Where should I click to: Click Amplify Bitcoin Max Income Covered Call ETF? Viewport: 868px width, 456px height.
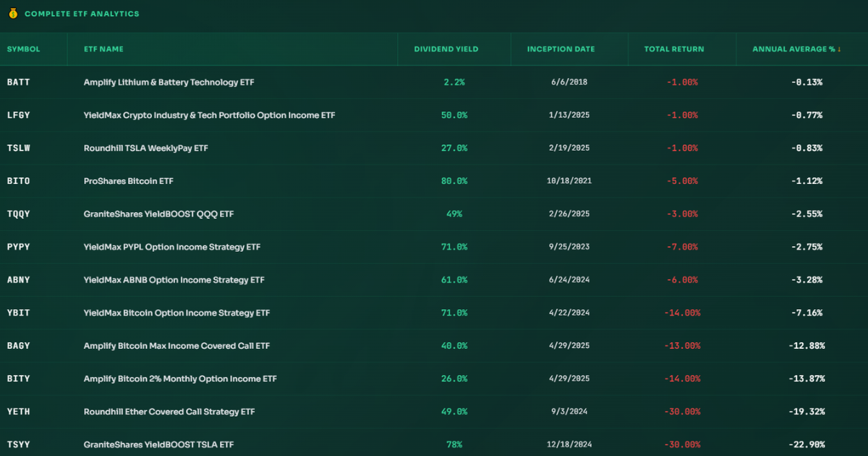click(x=177, y=346)
